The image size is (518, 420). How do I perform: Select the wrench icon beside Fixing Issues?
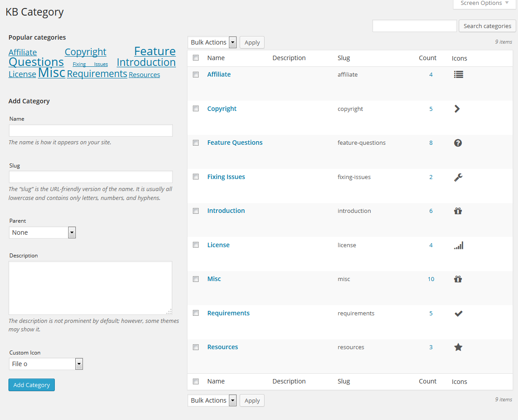[x=458, y=177]
